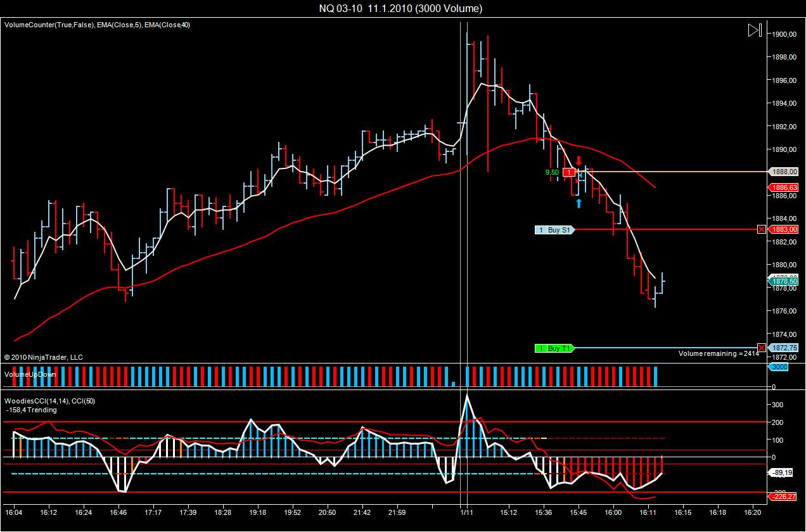Screen dimensions: 806x532
Task: Click the 19:18 time axis label
Action: [x=257, y=512]
